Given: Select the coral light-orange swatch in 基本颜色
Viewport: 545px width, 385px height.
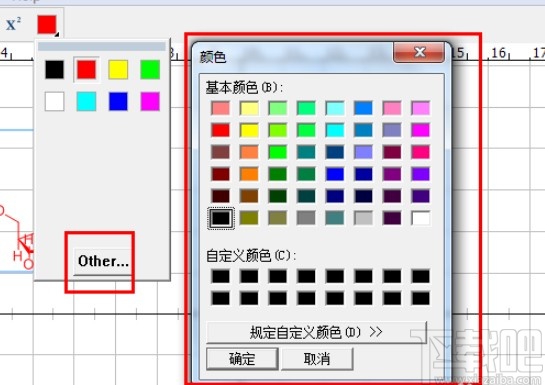Looking at the screenshot, I should pyautogui.click(x=249, y=152).
